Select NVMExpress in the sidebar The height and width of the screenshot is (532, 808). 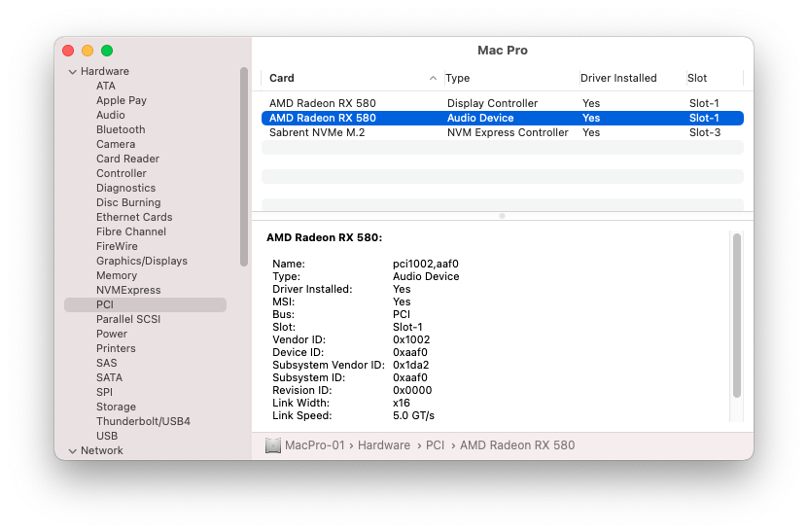(128, 290)
